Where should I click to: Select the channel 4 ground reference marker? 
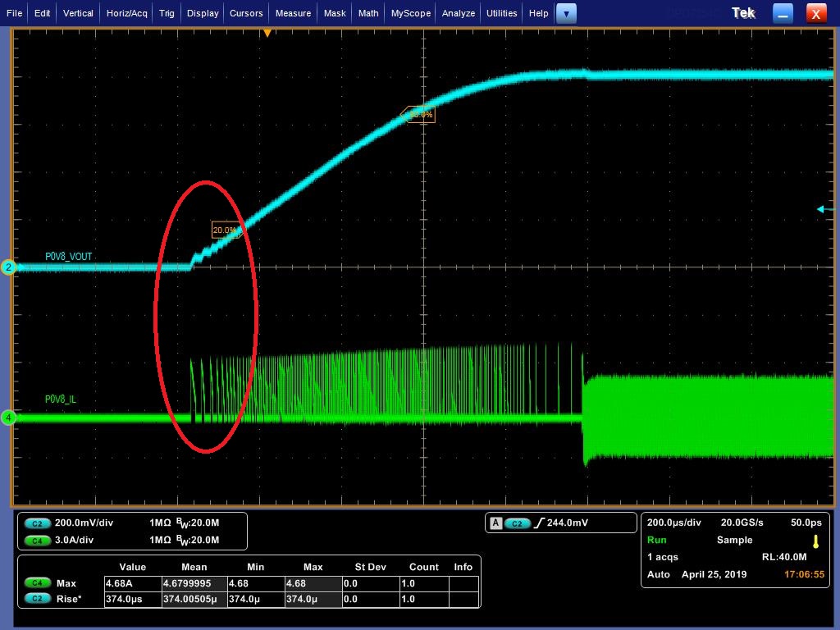pyautogui.click(x=8, y=418)
